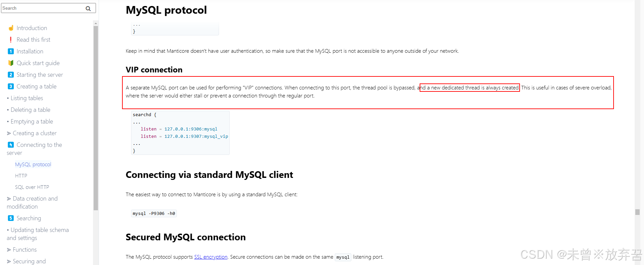The height and width of the screenshot is (265, 644).
Task: Open Connecting to the server section
Action: [34, 149]
